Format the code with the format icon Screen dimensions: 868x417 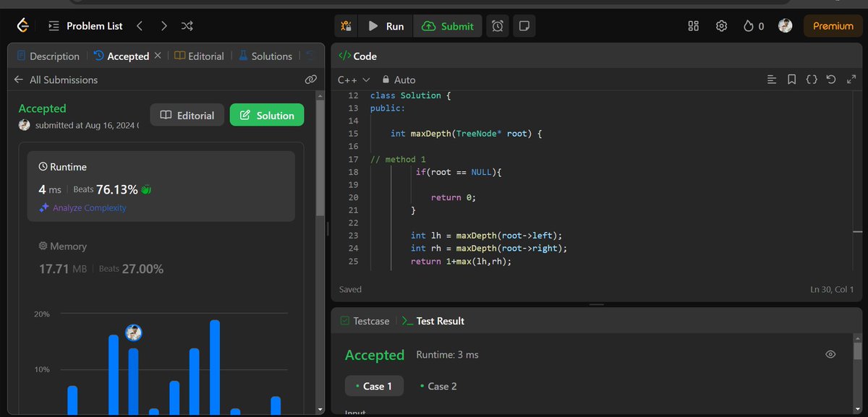point(772,79)
